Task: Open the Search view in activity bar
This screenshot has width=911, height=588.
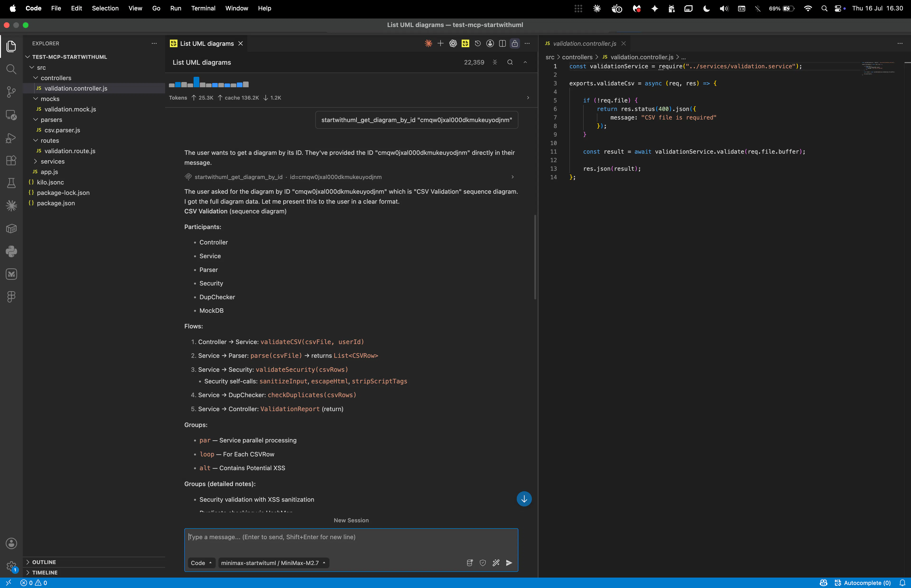Action: [11, 69]
